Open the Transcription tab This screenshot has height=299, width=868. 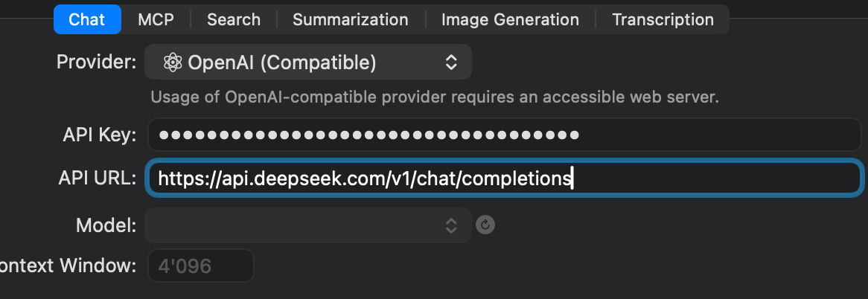[663, 19]
